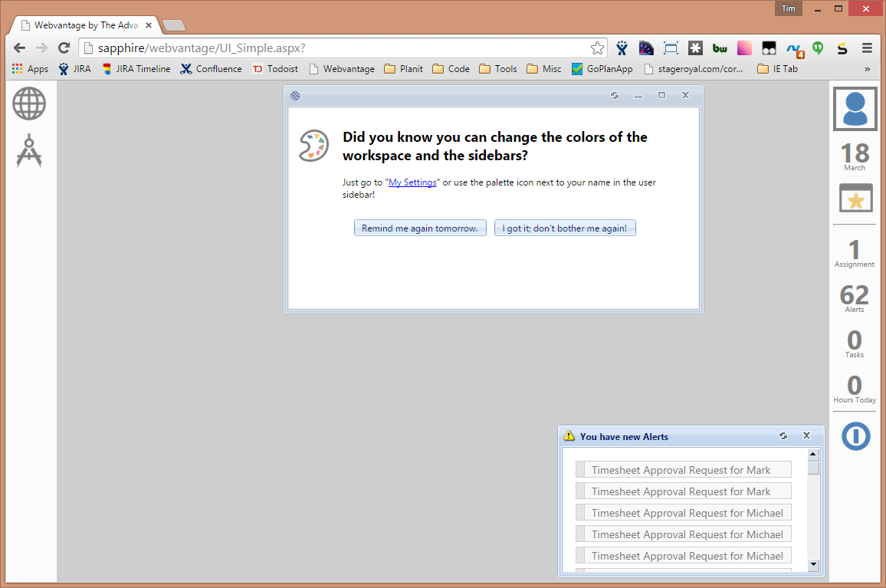The height and width of the screenshot is (588, 886).
Task: Minimize the color tip dialog
Action: [x=638, y=96]
